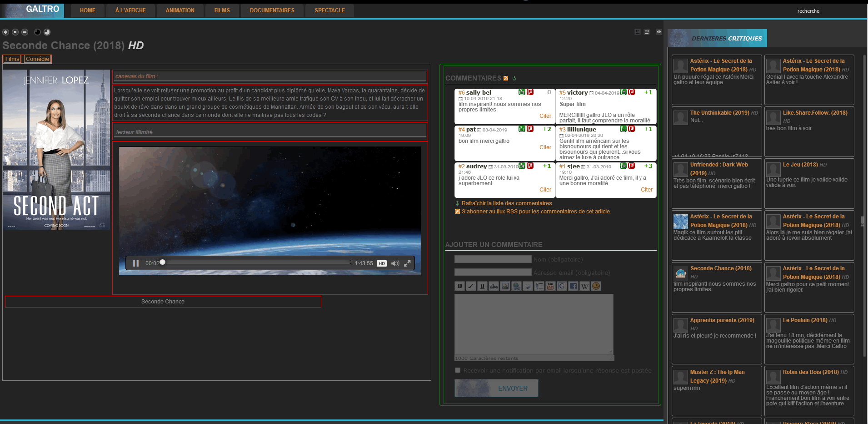
Task: Click inside the comment text area
Action: (534, 324)
